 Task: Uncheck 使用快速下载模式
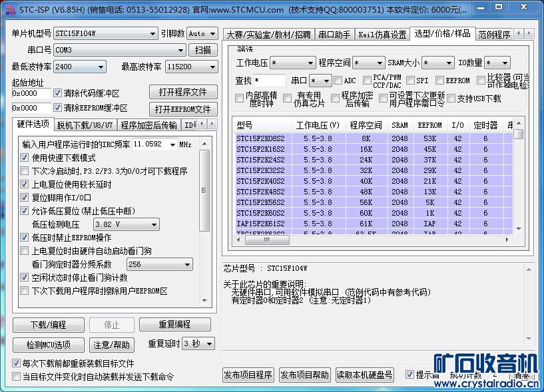[24, 158]
